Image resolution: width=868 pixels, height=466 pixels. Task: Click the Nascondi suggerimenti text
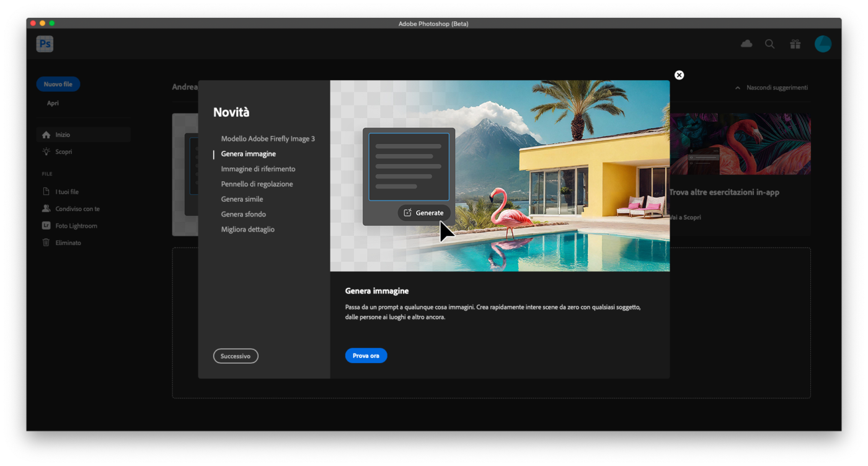(x=777, y=87)
